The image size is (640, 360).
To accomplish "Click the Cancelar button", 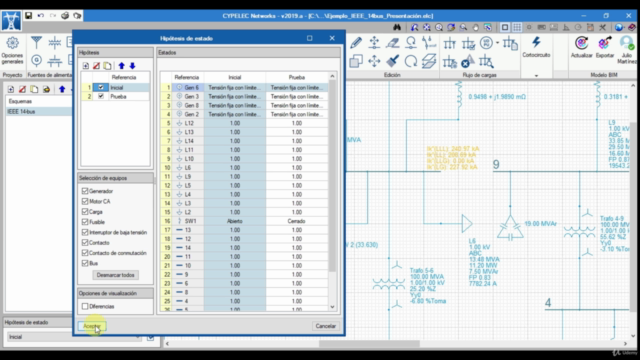I will click(x=325, y=326).
